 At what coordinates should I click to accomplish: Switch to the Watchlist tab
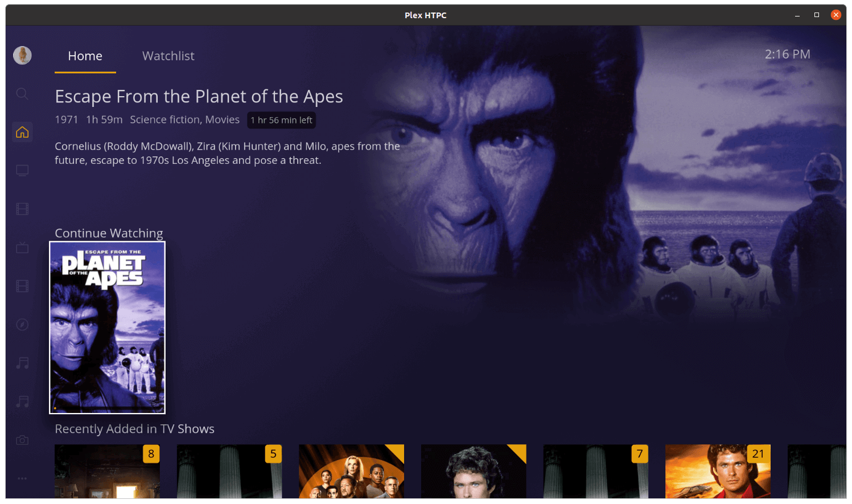pyautogui.click(x=168, y=56)
